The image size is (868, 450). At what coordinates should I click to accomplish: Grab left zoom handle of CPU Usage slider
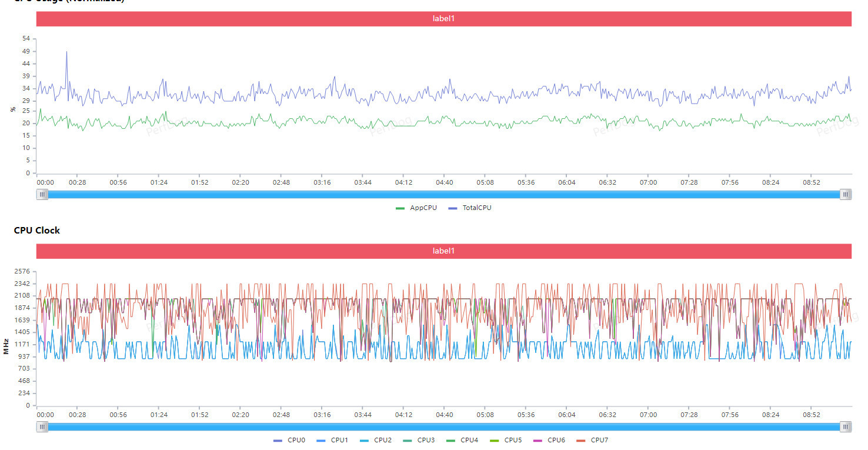click(42, 195)
